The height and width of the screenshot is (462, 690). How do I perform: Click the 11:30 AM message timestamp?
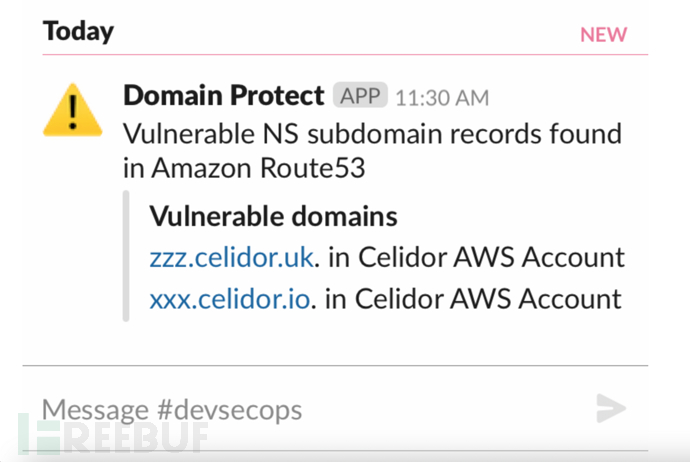pyautogui.click(x=442, y=98)
